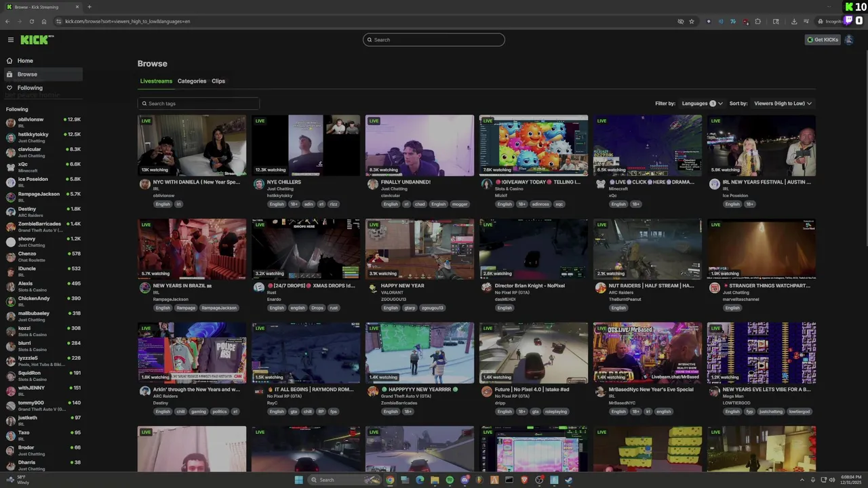Open Discord from the taskbar
This screenshot has height=488, width=868.
(465, 480)
